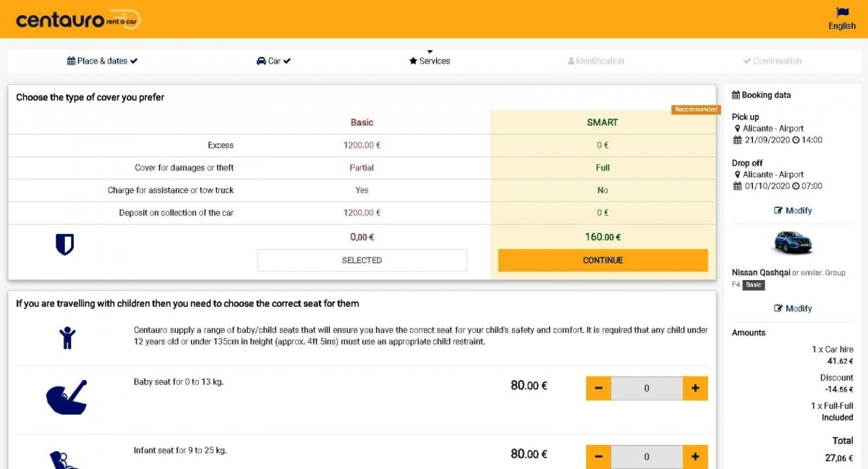Click the Centauro rent a car logo
This screenshot has height=469, width=868.
pos(78,20)
